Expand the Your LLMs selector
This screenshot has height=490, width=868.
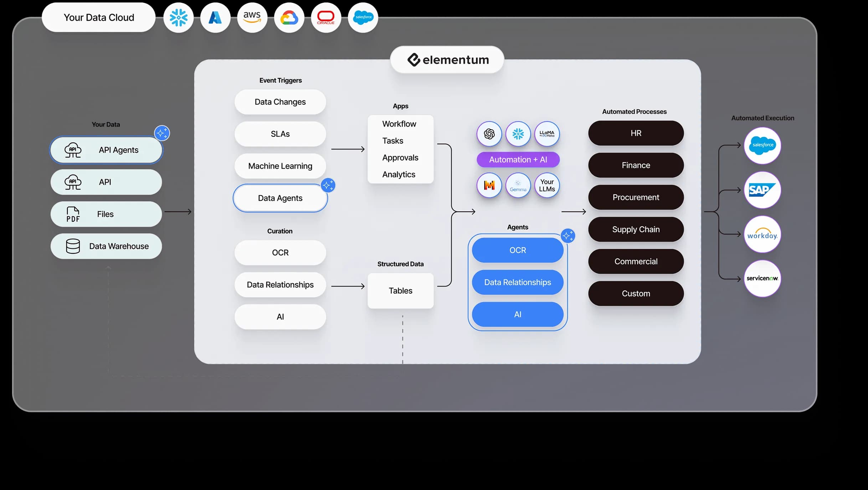[546, 185]
